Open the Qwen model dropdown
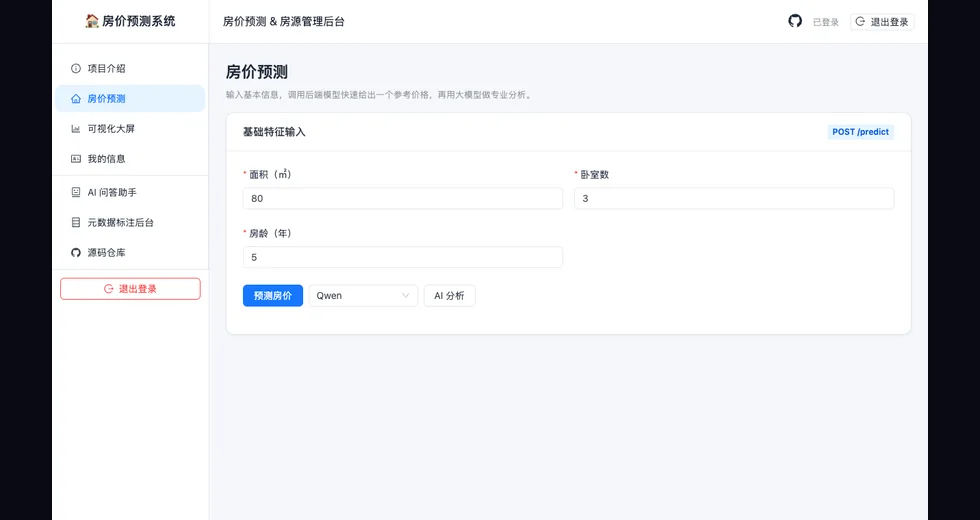Image resolution: width=980 pixels, height=520 pixels. coord(363,296)
